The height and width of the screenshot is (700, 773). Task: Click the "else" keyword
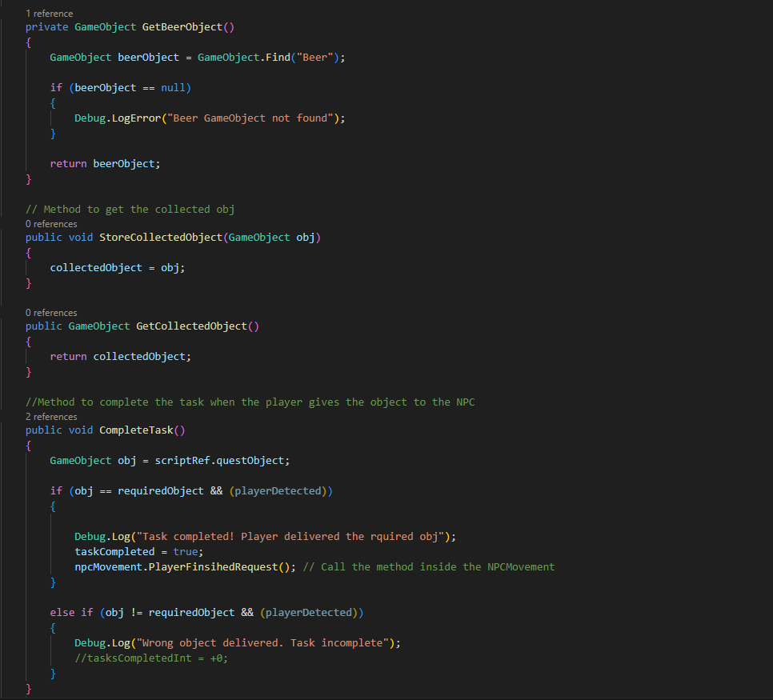62,613
